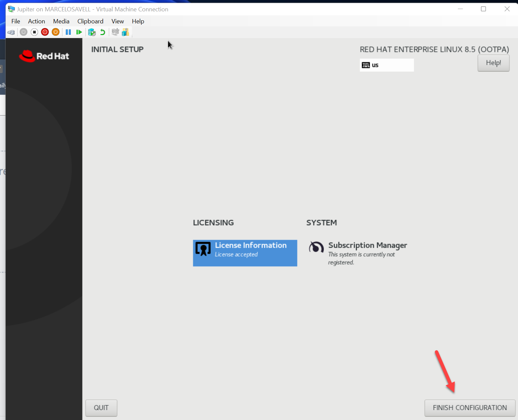Image resolution: width=518 pixels, height=420 pixels.
Task: Click the last toolbar icon with folder
Action: [x=126, y=32]
